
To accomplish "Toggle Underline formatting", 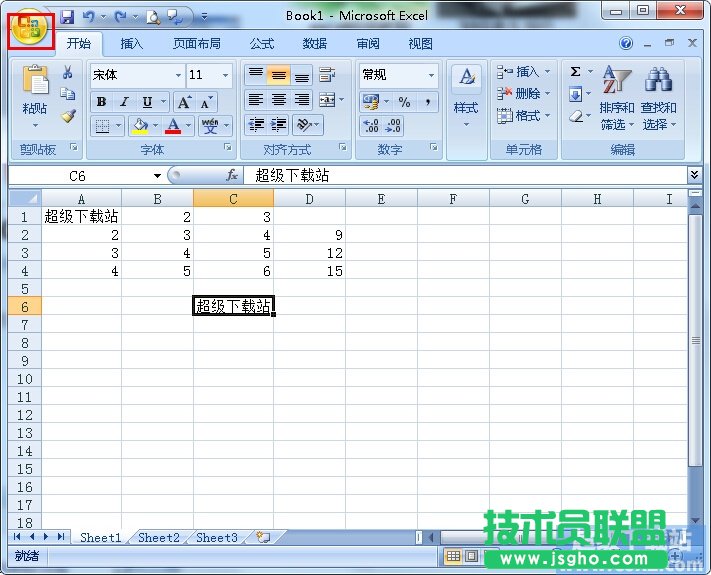I will (x=147, y=102).
